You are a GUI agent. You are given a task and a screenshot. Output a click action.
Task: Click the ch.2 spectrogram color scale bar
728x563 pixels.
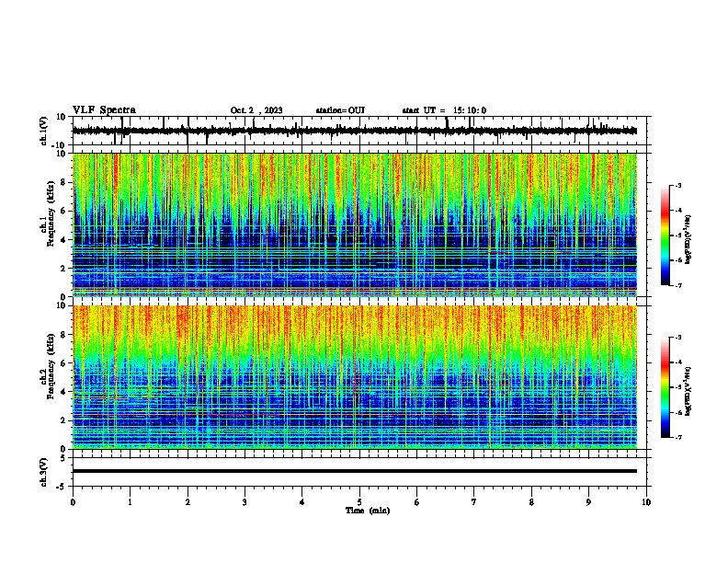[665, 387]
